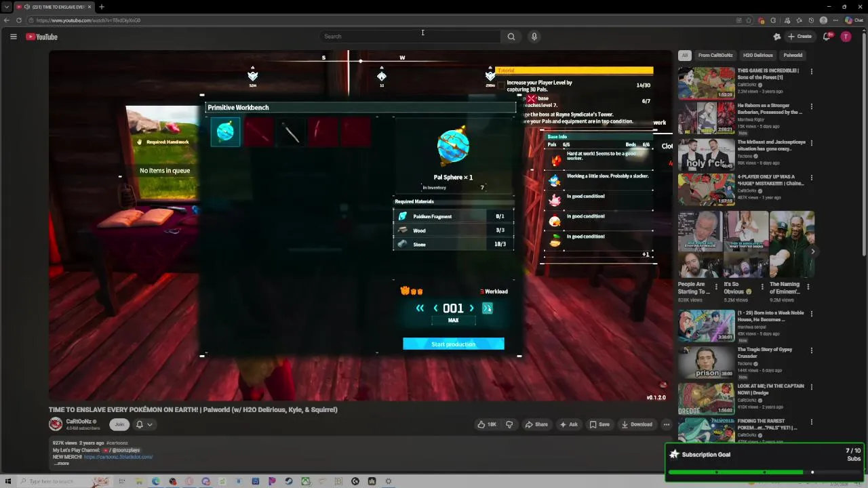Click the Stone material row
868x488 pixels.
[454, 244]
